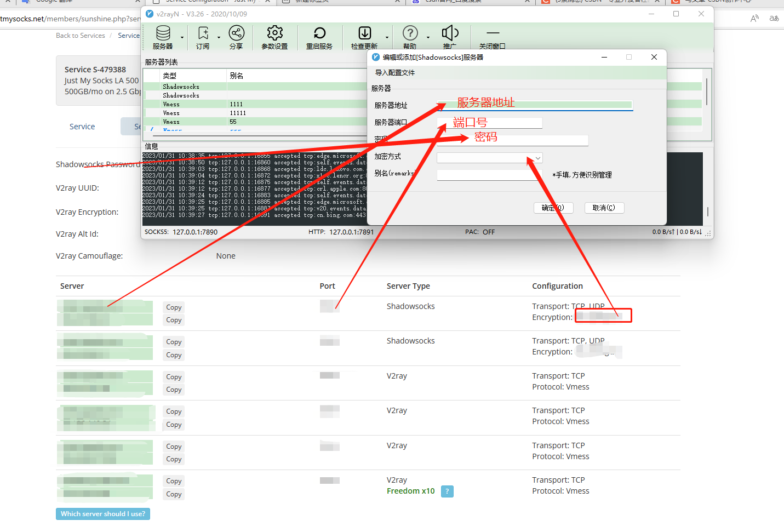Open the 服务器 servers toolbar icon

[x=163, y=37]
